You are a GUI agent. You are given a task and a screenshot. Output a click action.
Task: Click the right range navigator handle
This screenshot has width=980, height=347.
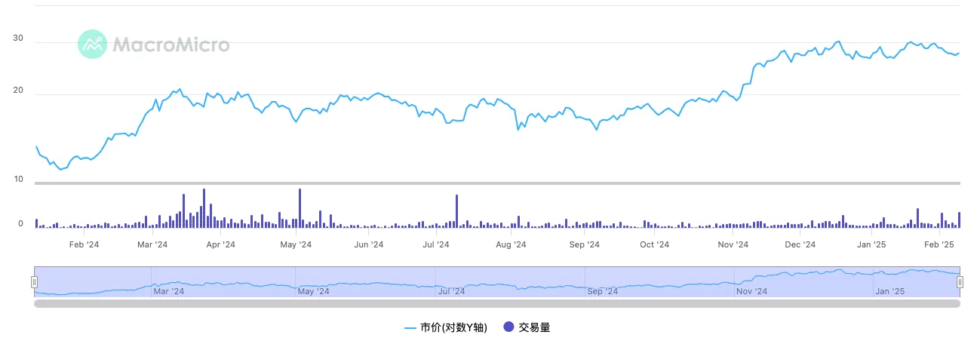(x=960, y=281)
